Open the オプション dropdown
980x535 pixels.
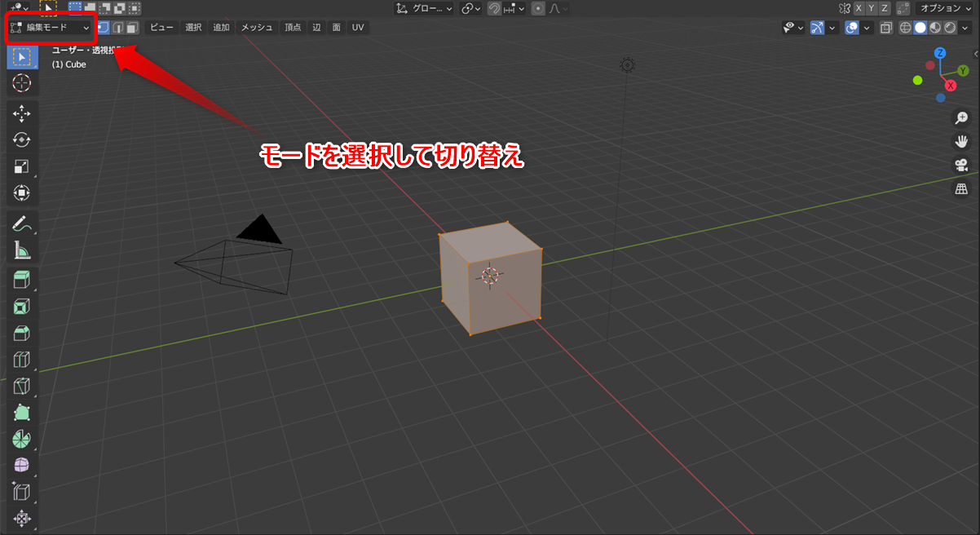944,8
